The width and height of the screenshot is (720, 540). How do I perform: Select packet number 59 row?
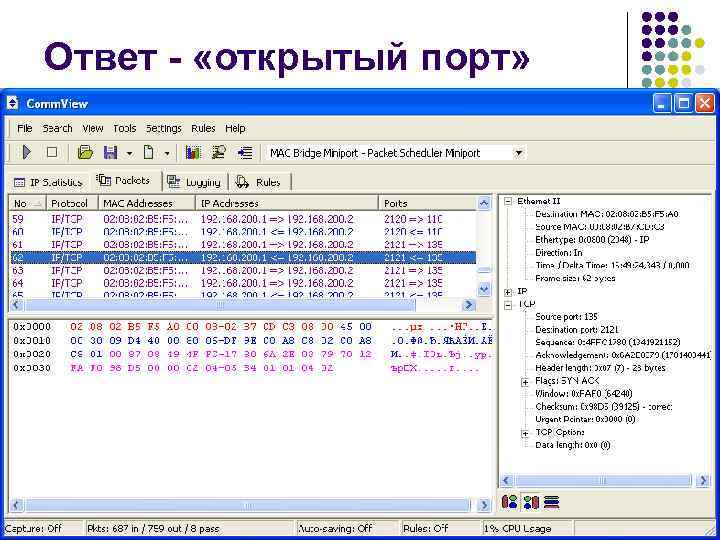coord(243,219)
